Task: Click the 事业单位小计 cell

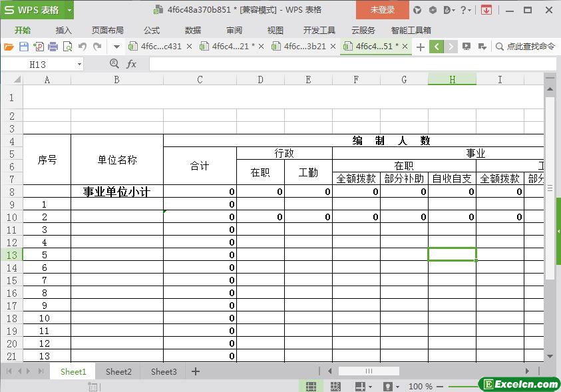Action: (x=117, y=192)
